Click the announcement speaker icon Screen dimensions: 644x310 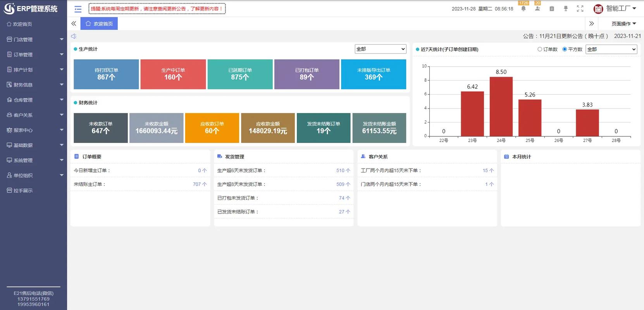74,36
